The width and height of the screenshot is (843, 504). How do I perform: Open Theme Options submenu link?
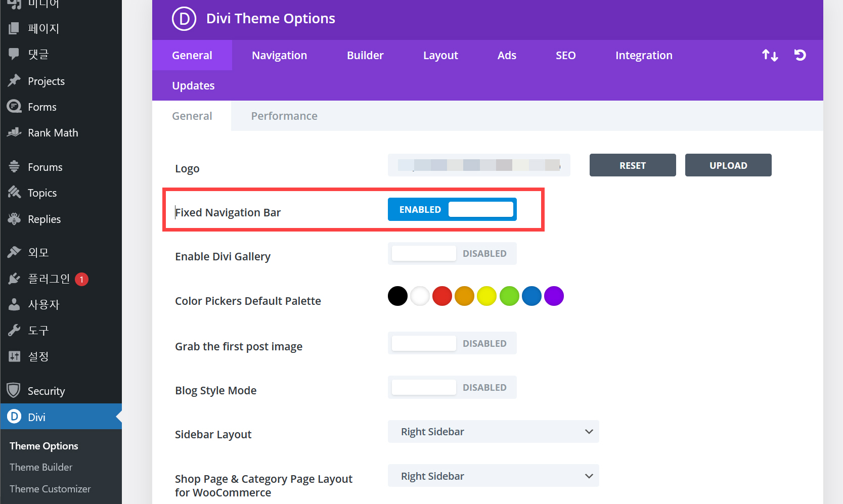point(44,446)
